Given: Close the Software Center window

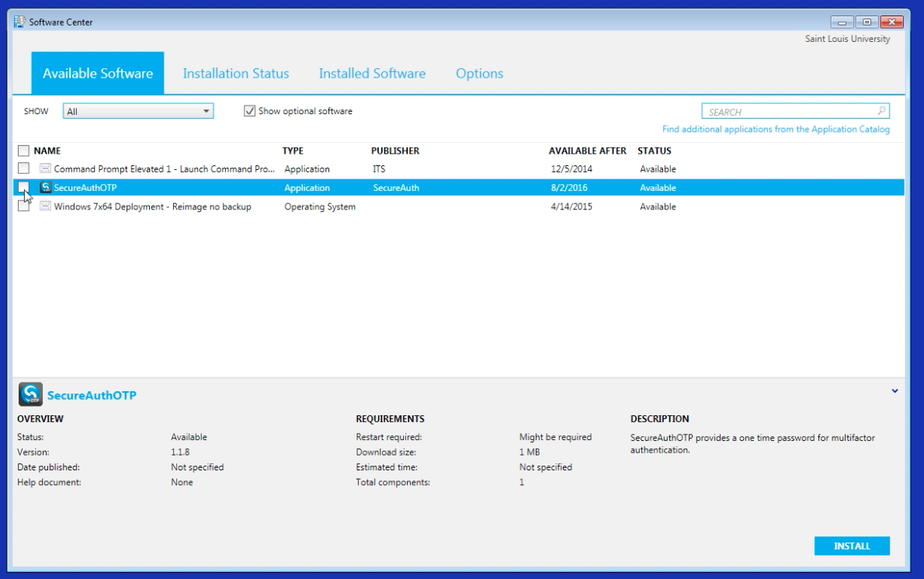Looking at the screenshot, I should pos(892,23).
